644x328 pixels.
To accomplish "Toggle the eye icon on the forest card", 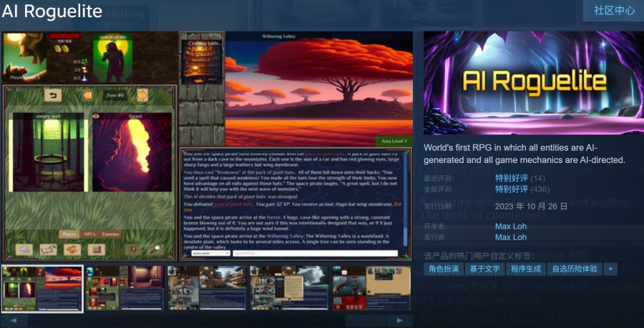I will (97, 116).
